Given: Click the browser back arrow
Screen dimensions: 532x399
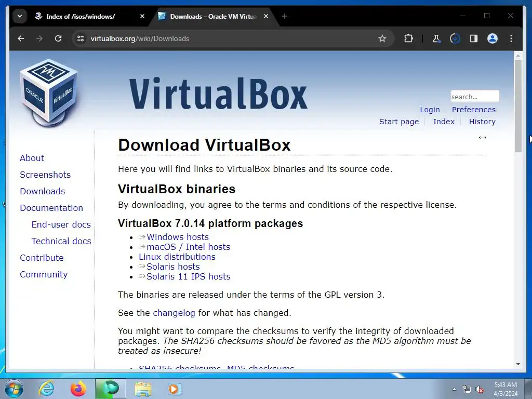Looking at the screenshot, I should [21, 38].
